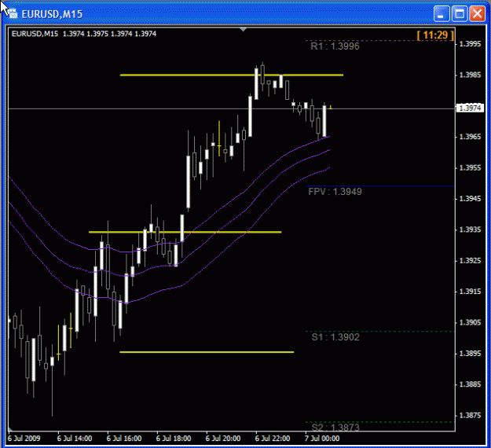Click the 1.3895 price scale value

pyautogui.click(x=470, y=354)
